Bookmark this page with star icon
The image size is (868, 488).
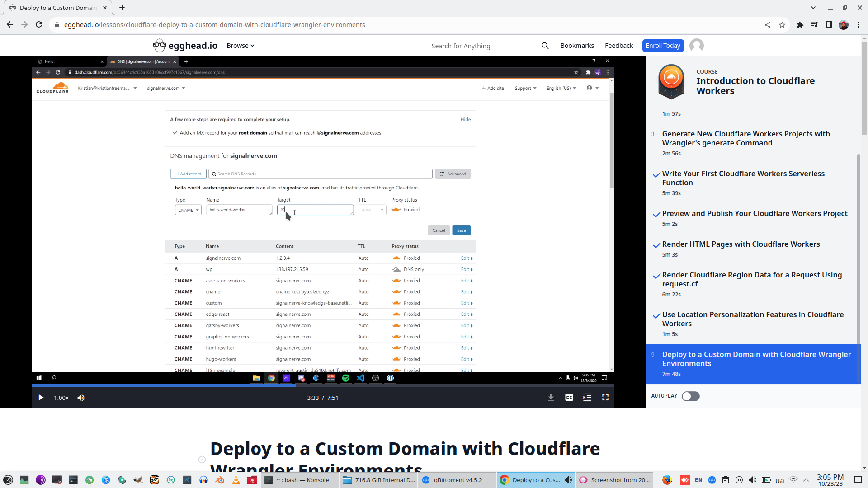pyautogui.click(x=782, y=25)
